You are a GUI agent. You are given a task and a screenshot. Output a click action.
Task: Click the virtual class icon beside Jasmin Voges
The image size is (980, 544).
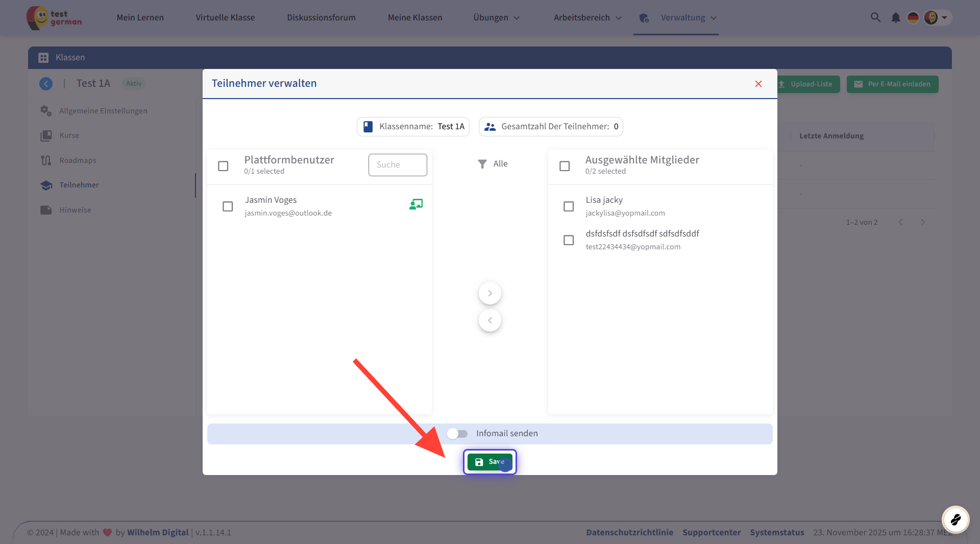416,204
